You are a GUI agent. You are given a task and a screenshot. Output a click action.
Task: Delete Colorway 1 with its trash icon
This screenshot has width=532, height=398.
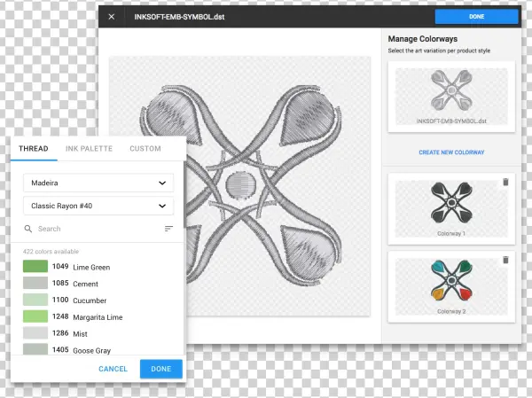(505, 183)
